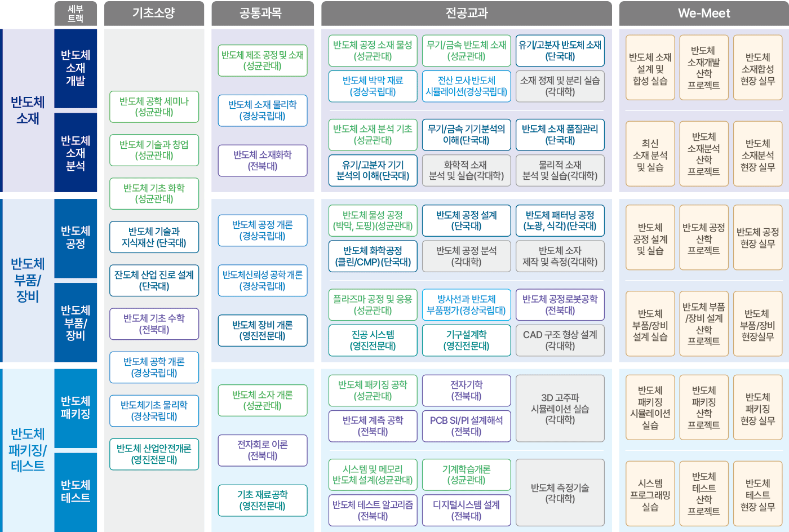Click 반도체 패터닝 공정 (노광, 식각)
Viewport: 789px width, 532px height.
[x=560, y=220]
